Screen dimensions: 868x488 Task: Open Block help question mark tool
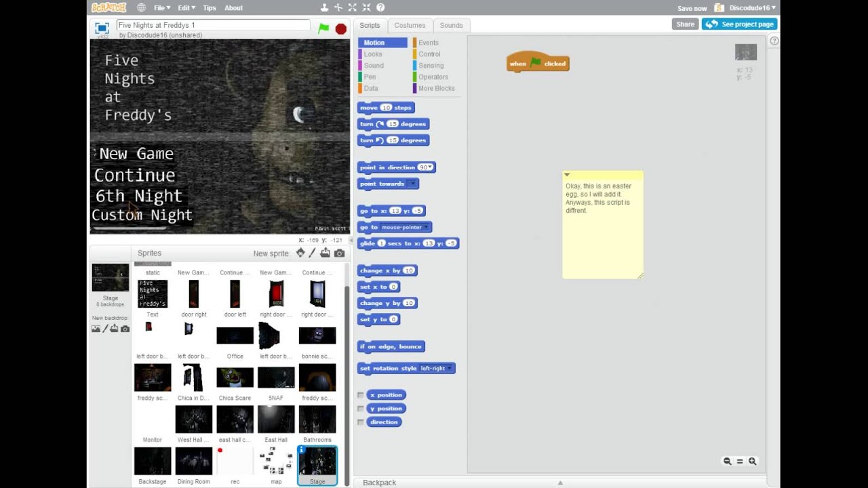(x=380, y=7)
